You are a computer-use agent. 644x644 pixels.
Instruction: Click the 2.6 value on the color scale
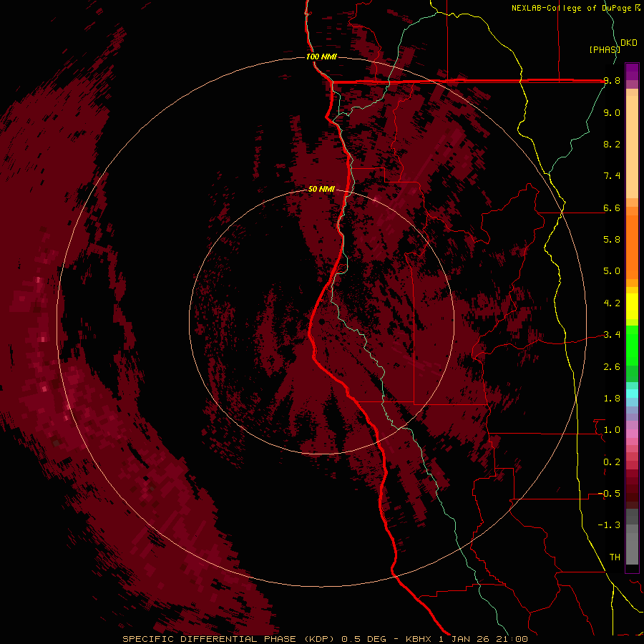click(612, 367)
